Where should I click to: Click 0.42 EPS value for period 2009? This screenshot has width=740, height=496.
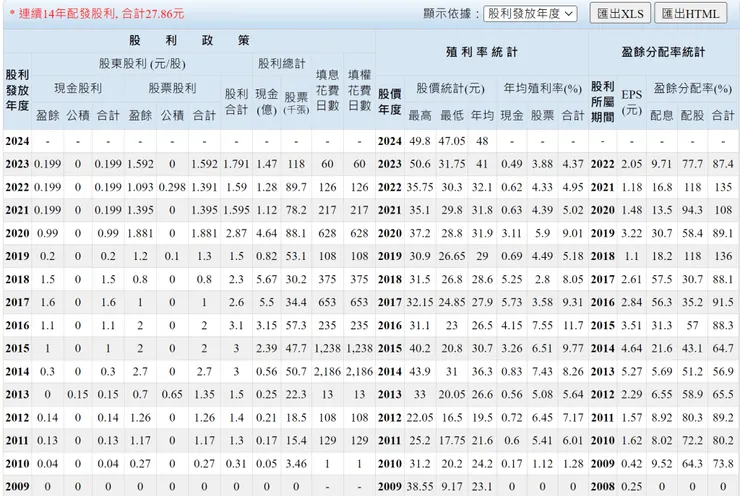pos(631,463)
